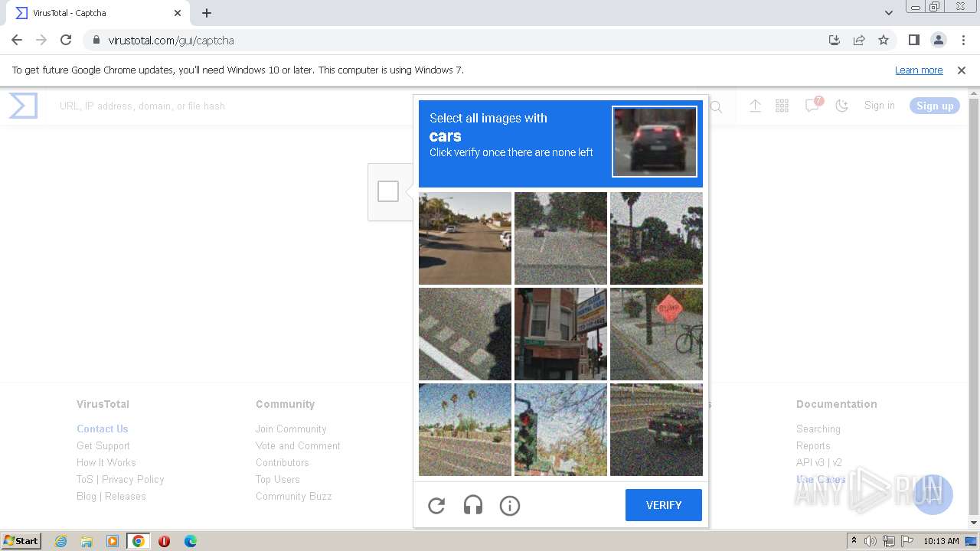980x551 pixels.
Task: Tick the 'I'm not a robot' checkbox
Action: click(388, 191)
